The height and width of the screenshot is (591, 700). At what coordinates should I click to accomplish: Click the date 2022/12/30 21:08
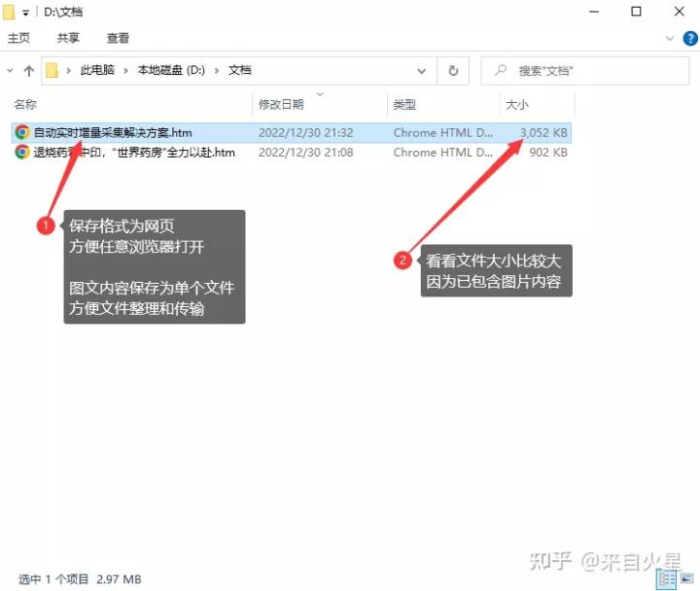(306, 153)
